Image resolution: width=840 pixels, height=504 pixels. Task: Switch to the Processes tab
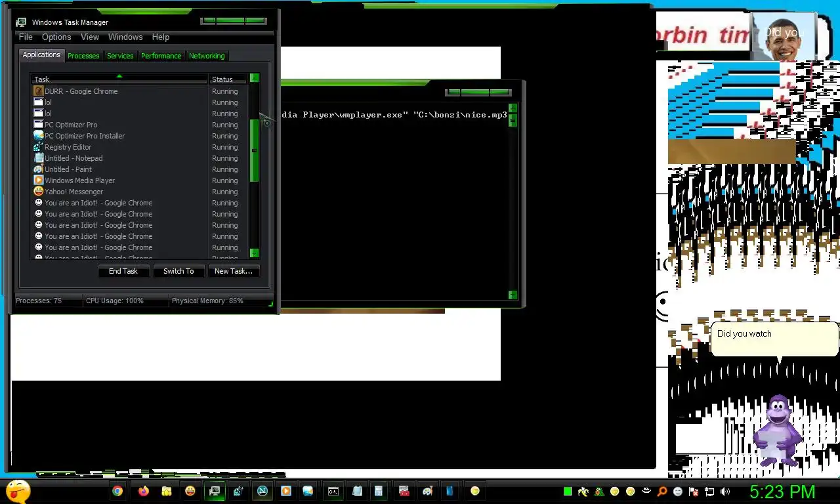click(83, 56)
